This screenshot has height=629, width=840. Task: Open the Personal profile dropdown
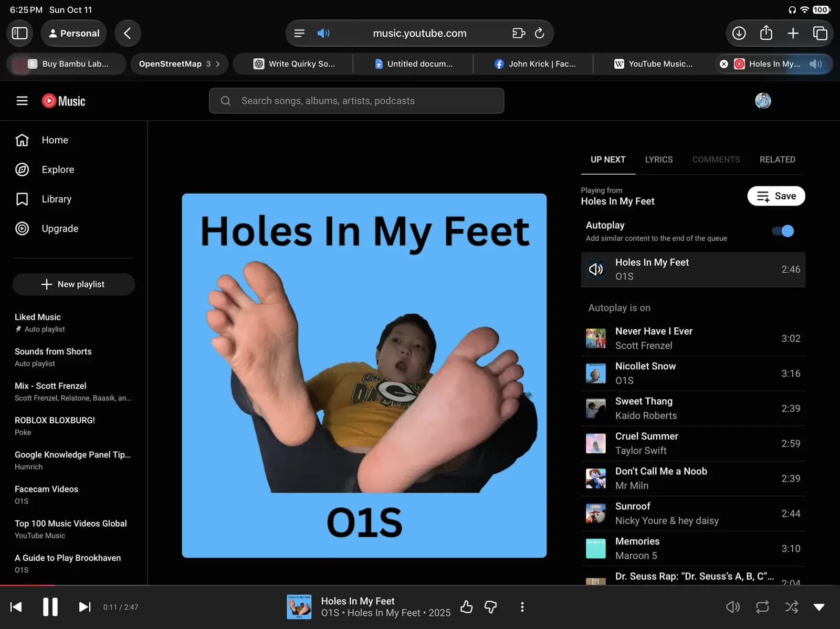coord(73,33)
